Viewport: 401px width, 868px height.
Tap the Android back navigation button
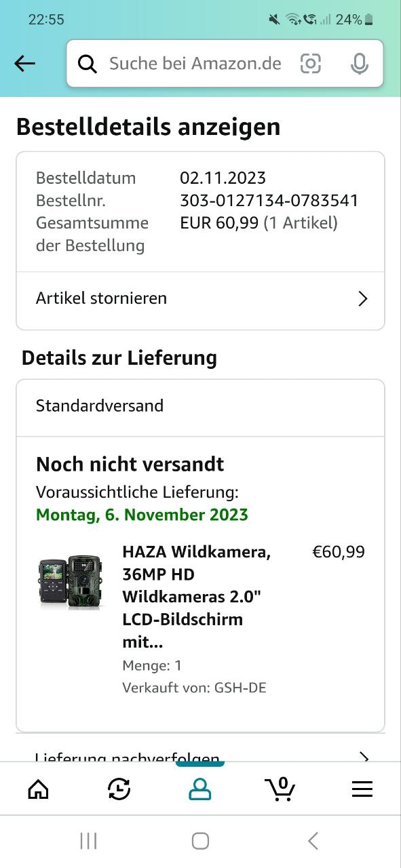[313, 842]
